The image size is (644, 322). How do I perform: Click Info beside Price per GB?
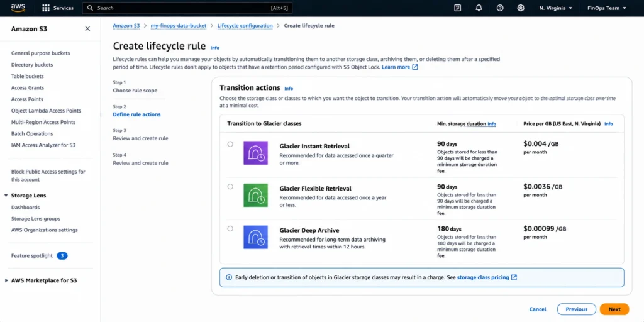click(x=609, y=124)
